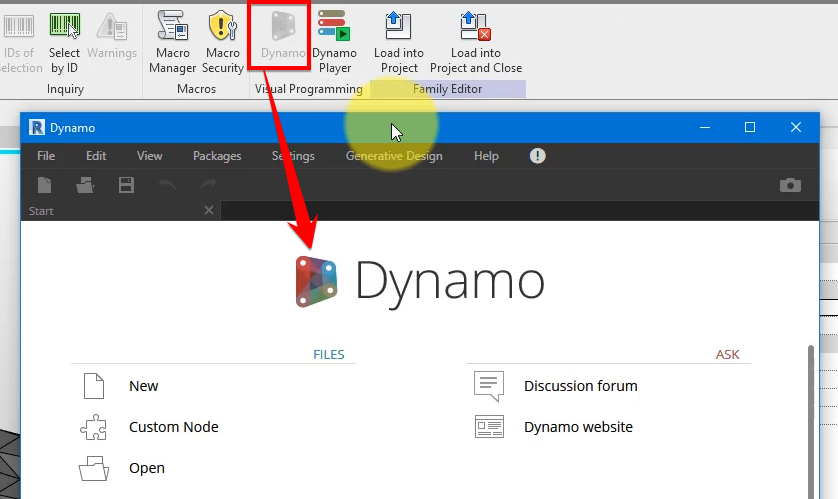Click the Dynamo website news icon
This screenshot has width=838, height=499.
[x=490, y=427]
